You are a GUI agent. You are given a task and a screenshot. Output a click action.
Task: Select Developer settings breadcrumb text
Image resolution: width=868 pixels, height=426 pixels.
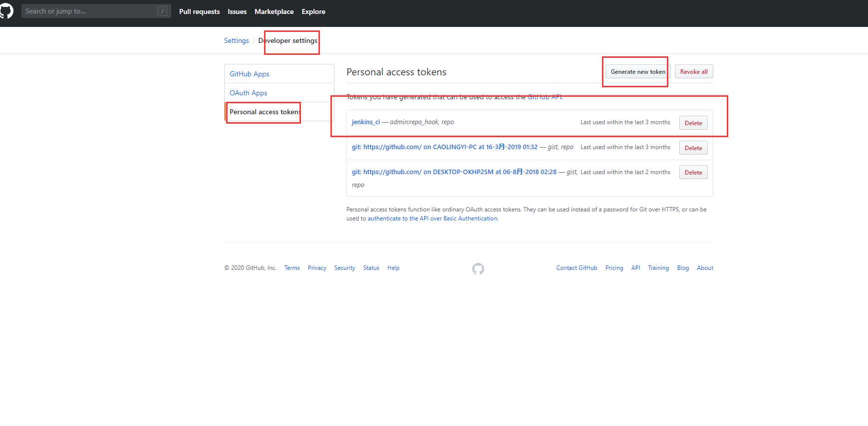tap(288, 40)
